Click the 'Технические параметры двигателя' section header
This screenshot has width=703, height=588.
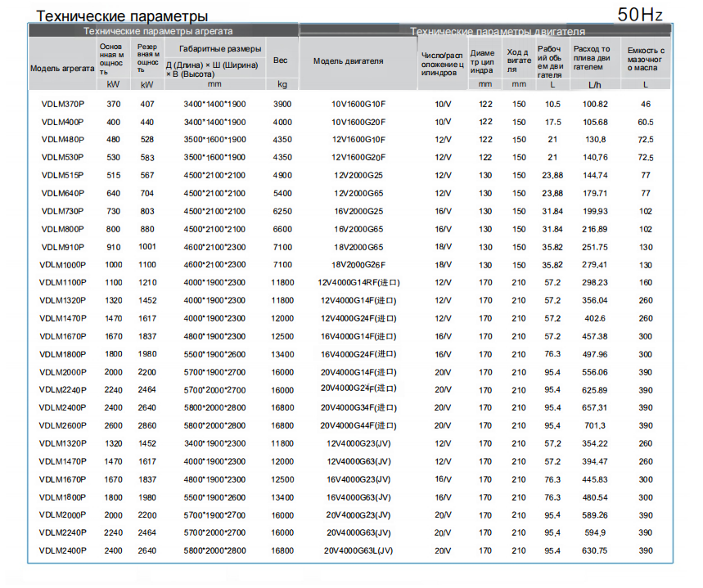pyautogui.click(x=498, y=31)
